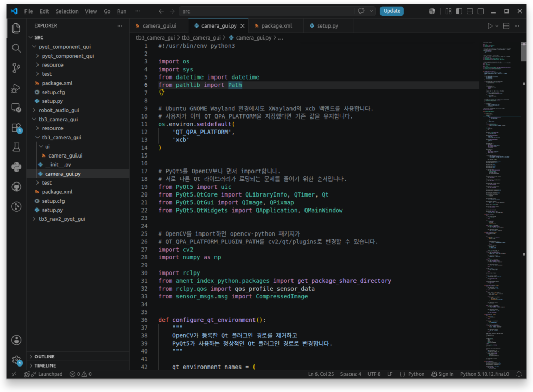The image size is (533, 392).
Task: Open the Search view icon
Action: pos(16,48)
